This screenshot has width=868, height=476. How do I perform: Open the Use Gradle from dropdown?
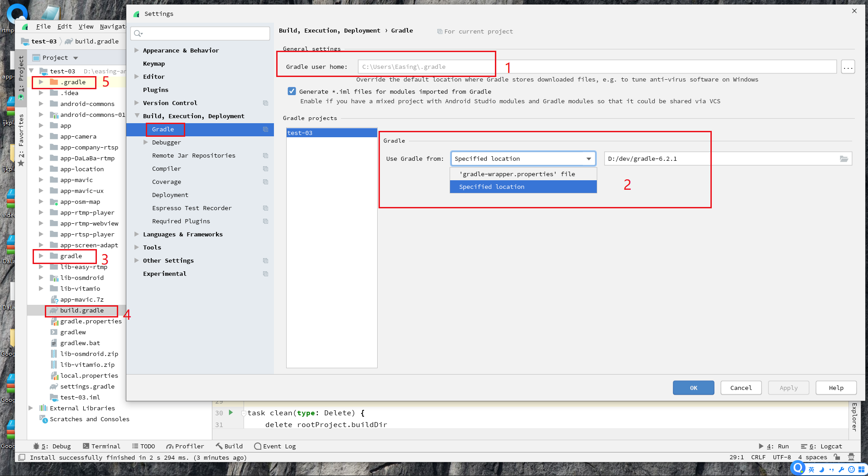523,159
